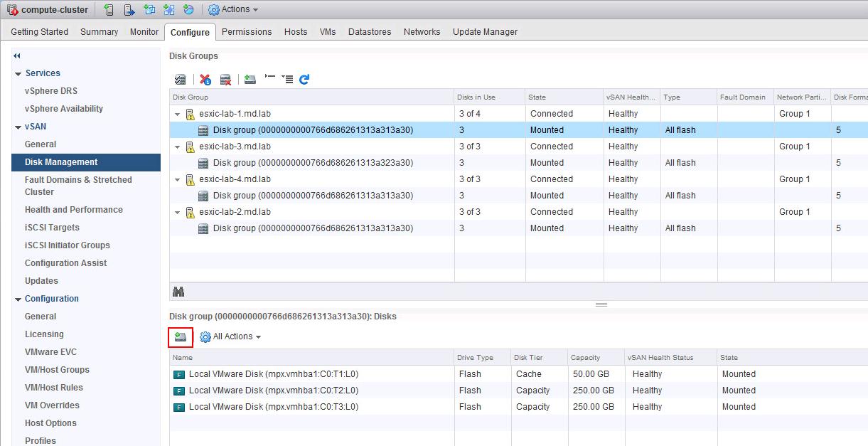
Task: Go to the Hosts tab
Action: (x=296, y=32)
